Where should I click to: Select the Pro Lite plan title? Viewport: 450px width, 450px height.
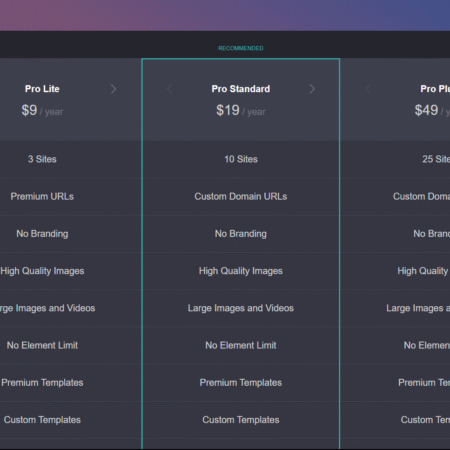click(x=42, y=89)
